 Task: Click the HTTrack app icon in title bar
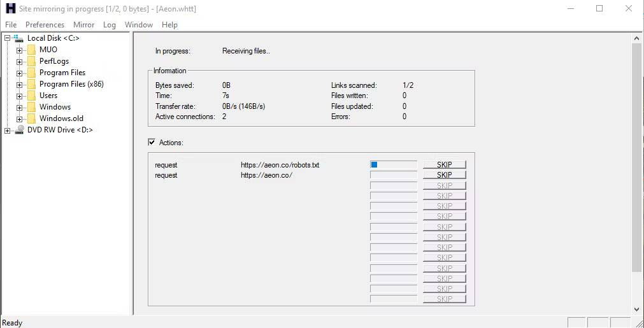(10, 9)
